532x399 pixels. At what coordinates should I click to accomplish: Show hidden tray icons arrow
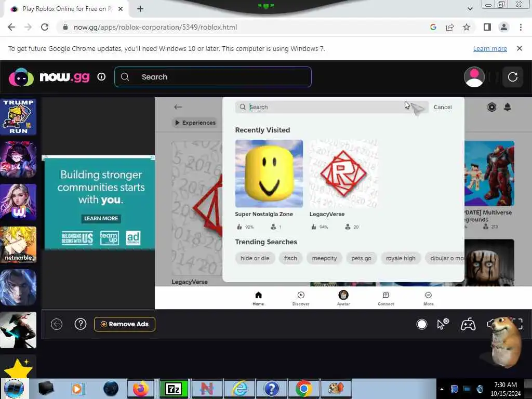442,389
